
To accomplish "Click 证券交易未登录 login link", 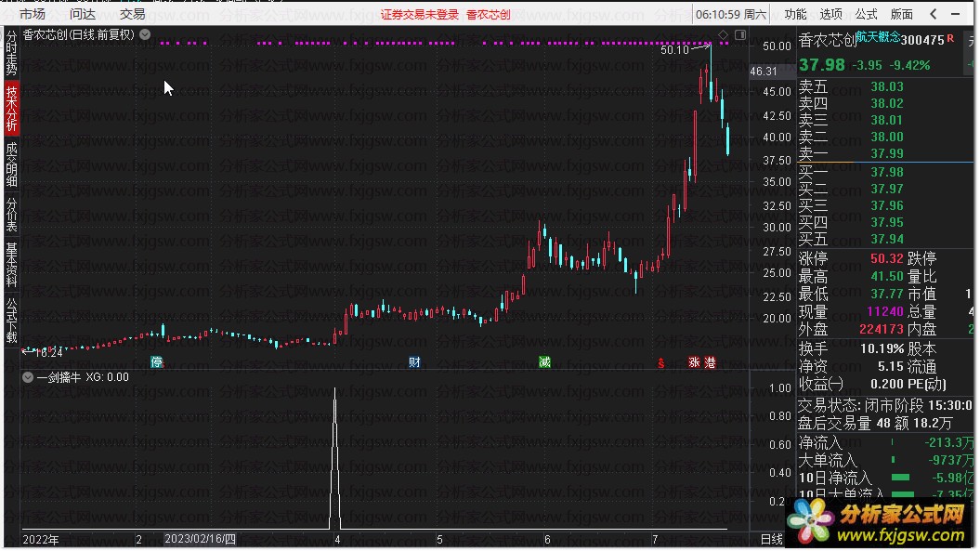I will [x=419, y=14].
